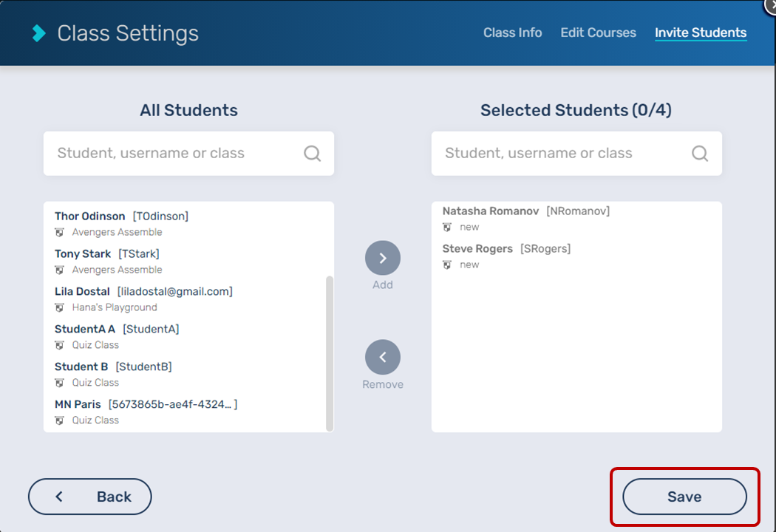Viewport: 776px width, 532px height.
Task: Select the Invite Students tab
Action: tap(700, 33)
